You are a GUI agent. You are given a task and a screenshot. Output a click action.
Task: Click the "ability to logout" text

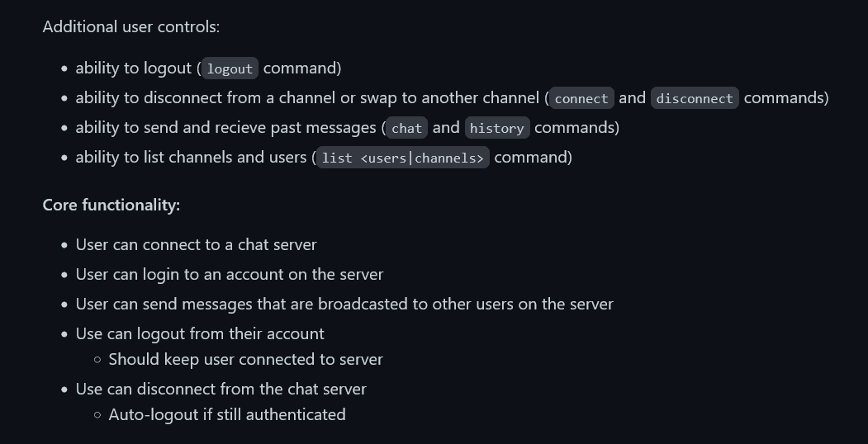134,68
